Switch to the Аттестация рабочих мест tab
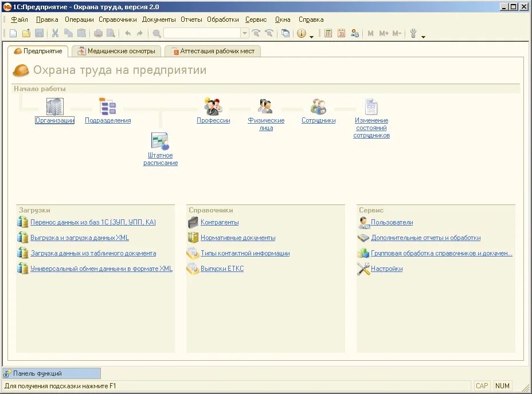 coord(213,51)
